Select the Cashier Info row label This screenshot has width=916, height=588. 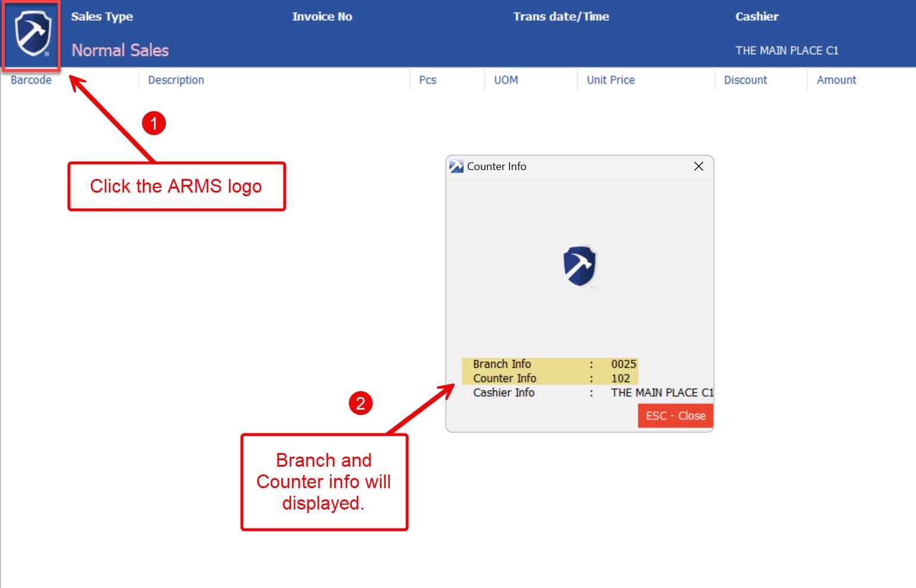(503, 392)
